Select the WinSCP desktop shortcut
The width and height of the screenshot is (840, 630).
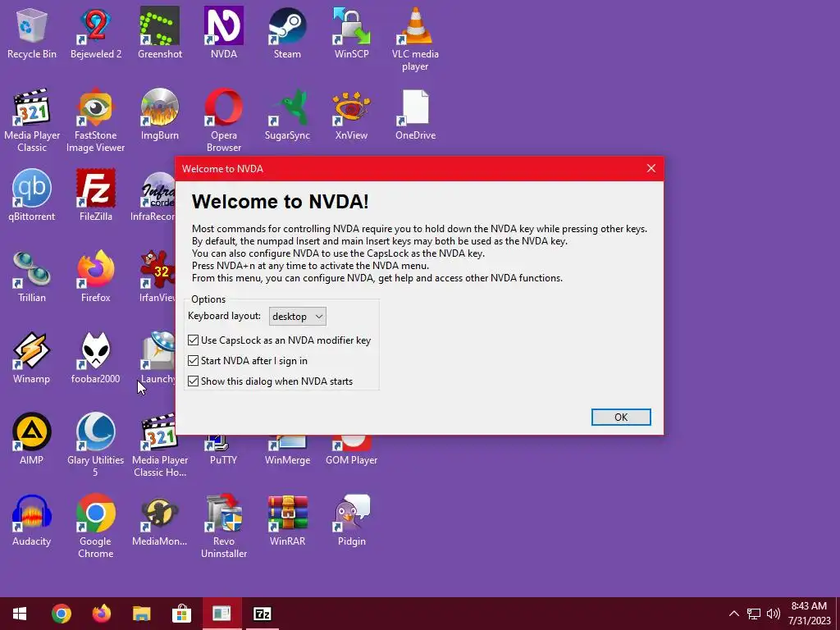(351, 33)
